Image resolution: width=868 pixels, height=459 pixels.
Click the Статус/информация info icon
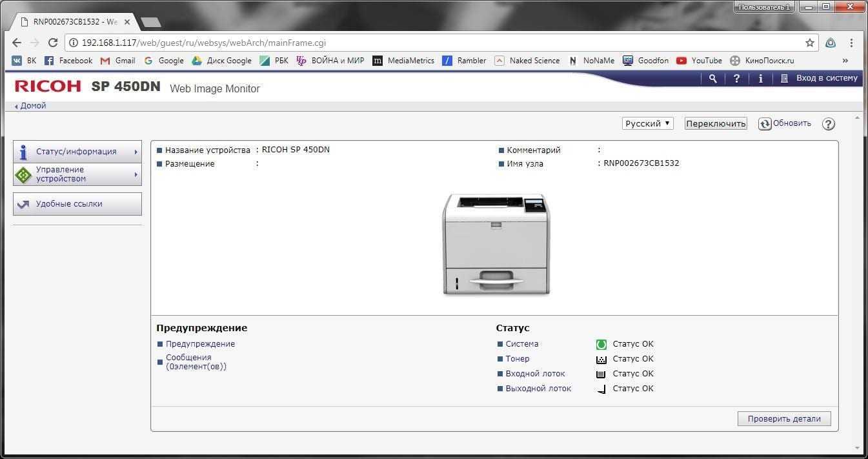23,152
